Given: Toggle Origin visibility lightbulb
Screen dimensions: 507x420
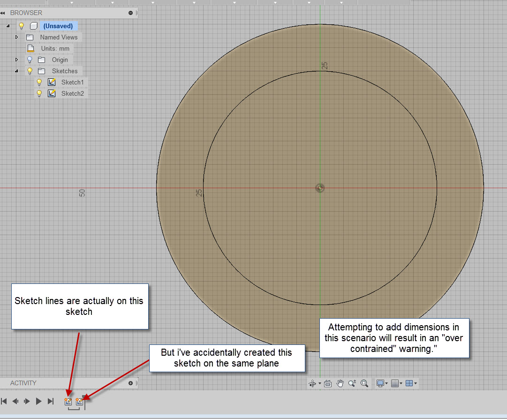Looking at the screenshot, I should coord(30,60).
